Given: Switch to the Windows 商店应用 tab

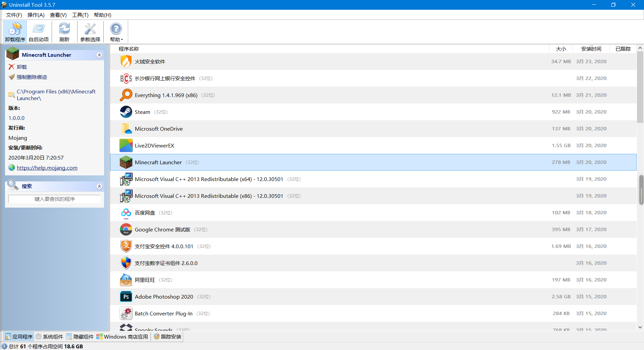Looking at the screenshot, I should tap(122, 337).
